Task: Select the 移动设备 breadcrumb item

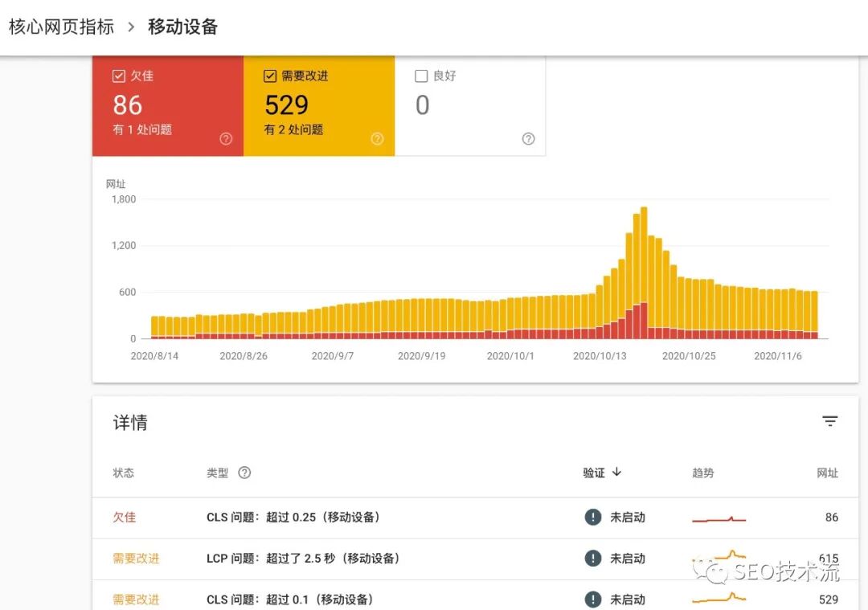Action: tap(182, 27)
